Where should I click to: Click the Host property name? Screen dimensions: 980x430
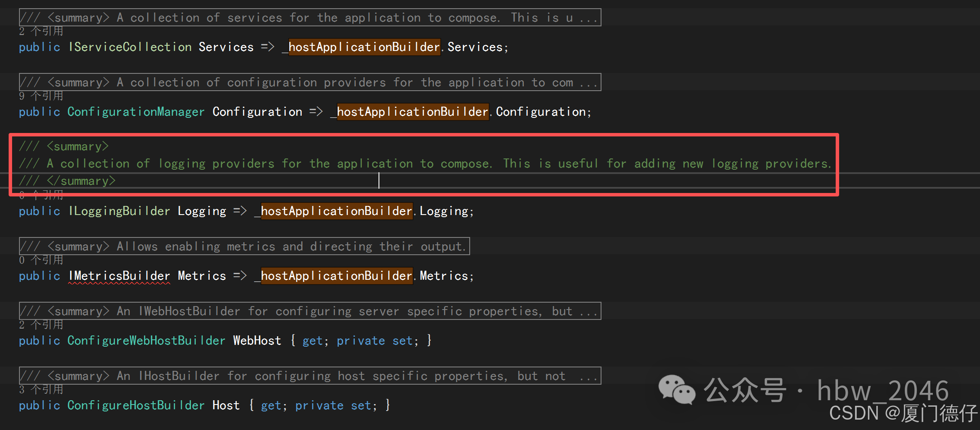tap(226, 405)
